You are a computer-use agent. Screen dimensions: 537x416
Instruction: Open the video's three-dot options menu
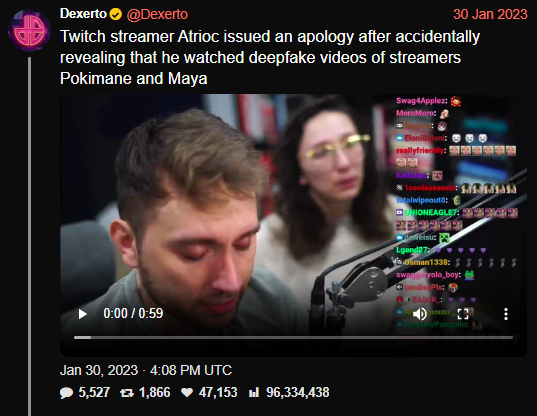tap(506, 314)
